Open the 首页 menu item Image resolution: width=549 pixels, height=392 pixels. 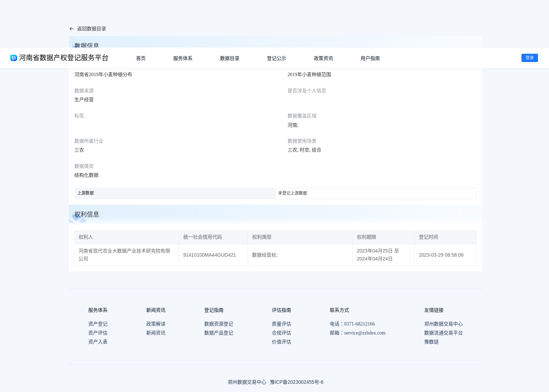point(141,58)
